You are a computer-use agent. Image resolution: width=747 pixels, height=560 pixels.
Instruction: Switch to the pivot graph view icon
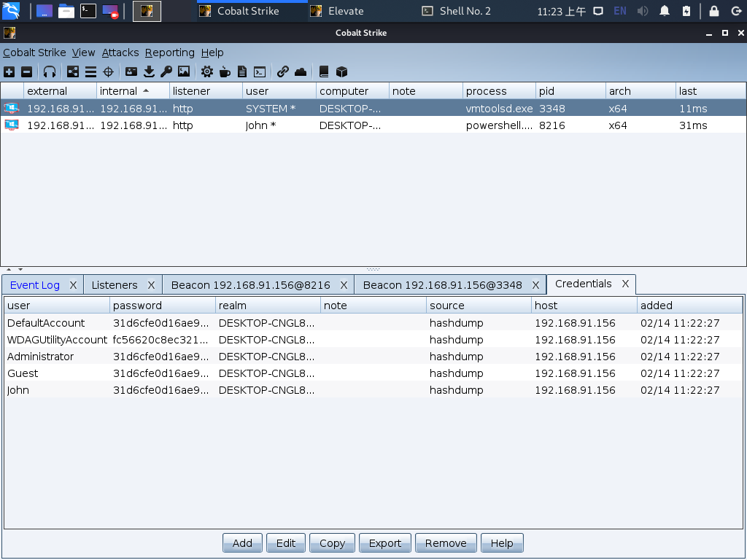pyautogui.click(x=73, y=71)
